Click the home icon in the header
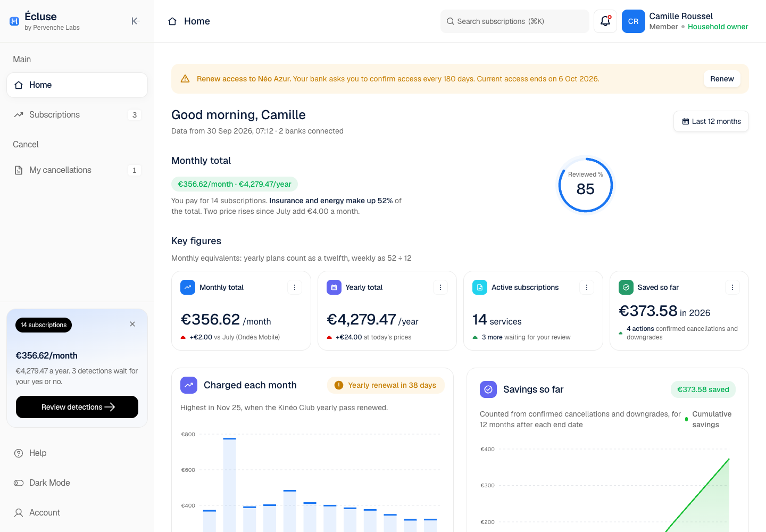This screenshot has width=766, height=532. pyautogui.click(x=172, y=21)
